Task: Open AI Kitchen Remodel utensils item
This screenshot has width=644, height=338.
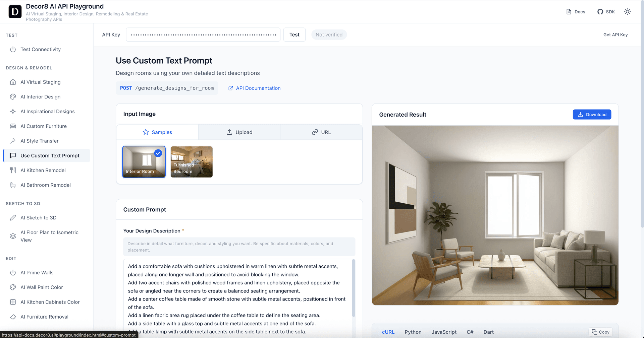Action: [43, 171]
